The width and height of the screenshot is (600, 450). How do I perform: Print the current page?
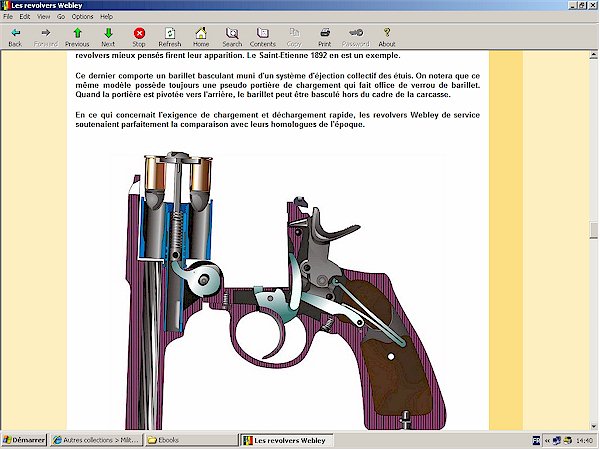[x=325, y=33]
